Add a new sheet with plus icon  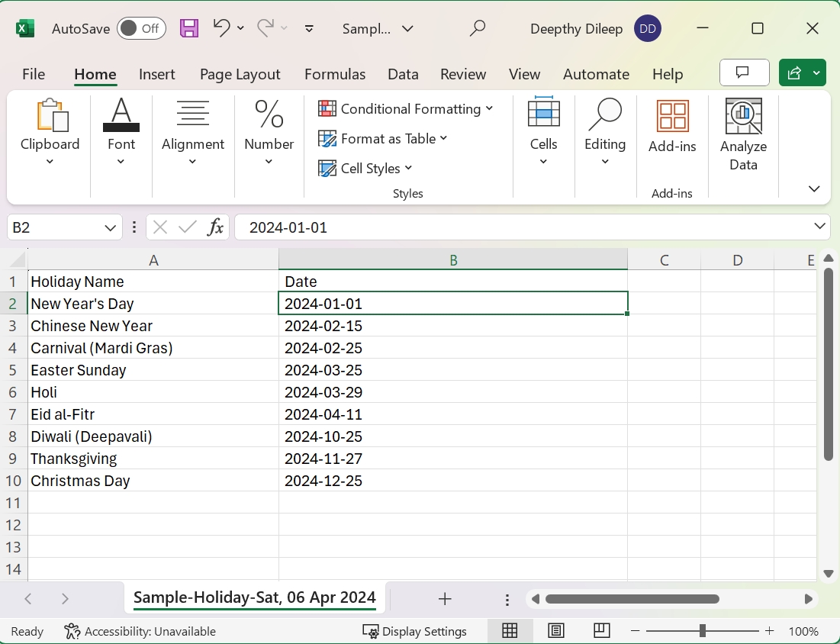[x=445, y=599]
